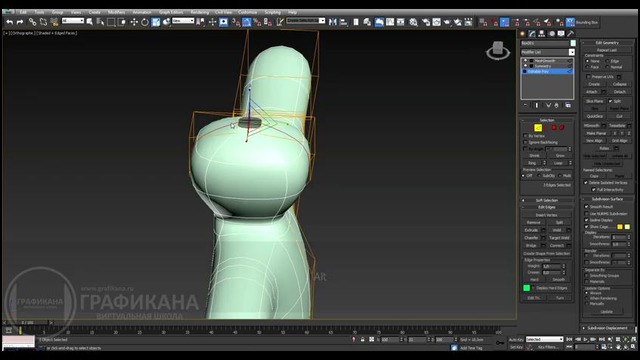Activate the Select and Uniform Scale tool

156,22
